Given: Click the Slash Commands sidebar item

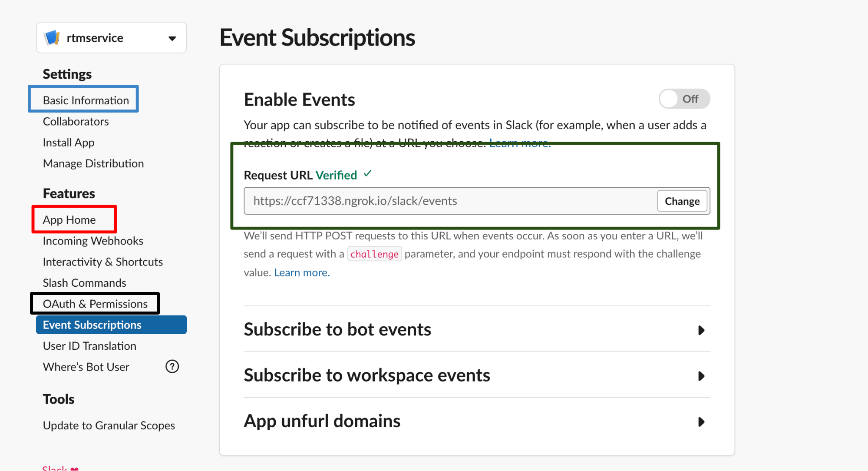Looking at the screenshot, I should [84, 283].
